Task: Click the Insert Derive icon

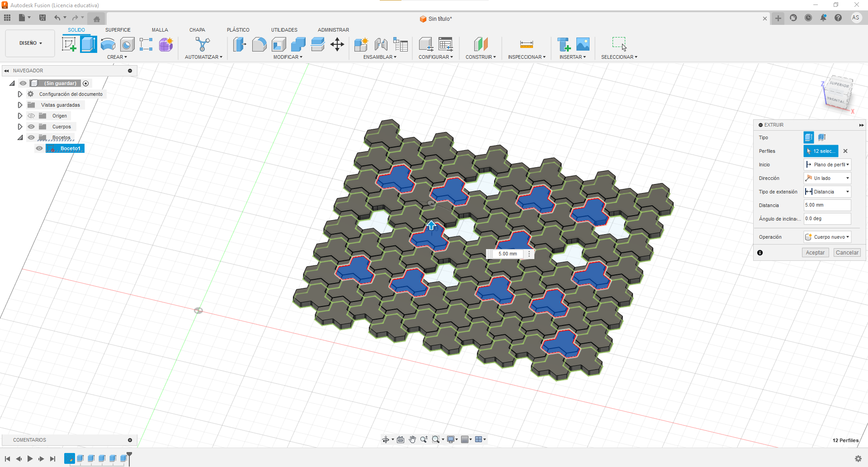Action: tap(564, 44)
